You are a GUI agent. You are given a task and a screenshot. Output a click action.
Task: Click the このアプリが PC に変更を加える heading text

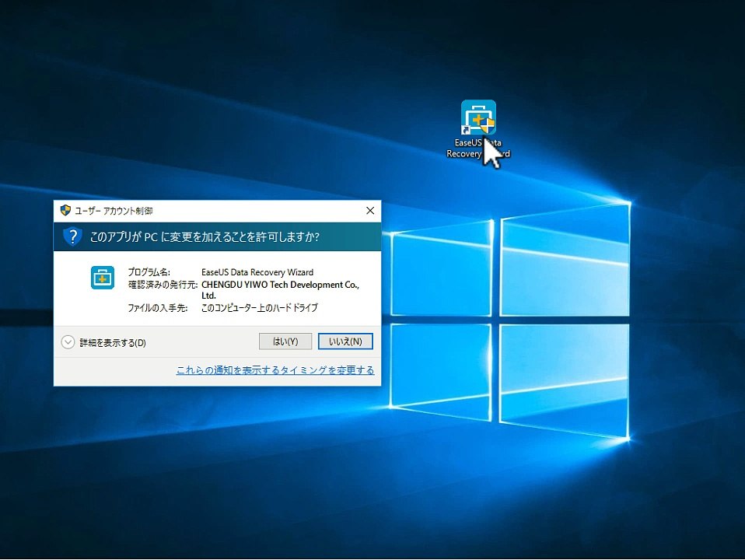coord(205,236)
